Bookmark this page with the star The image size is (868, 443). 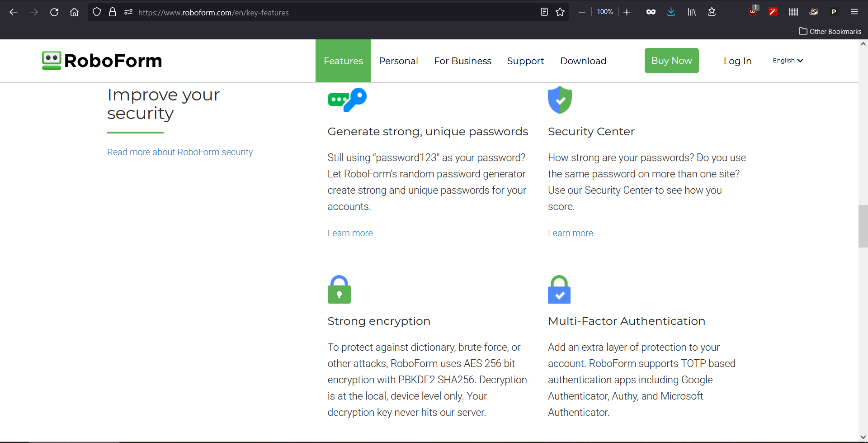point(560,12)
